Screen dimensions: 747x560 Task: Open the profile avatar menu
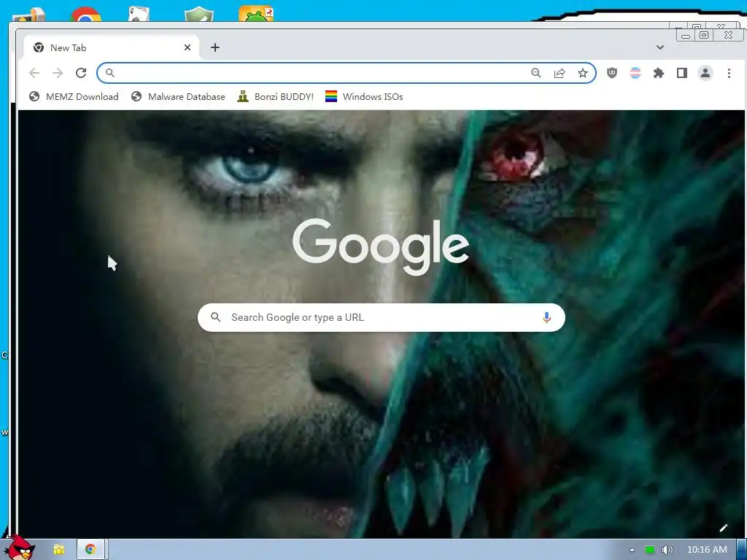tap(705, 73)
